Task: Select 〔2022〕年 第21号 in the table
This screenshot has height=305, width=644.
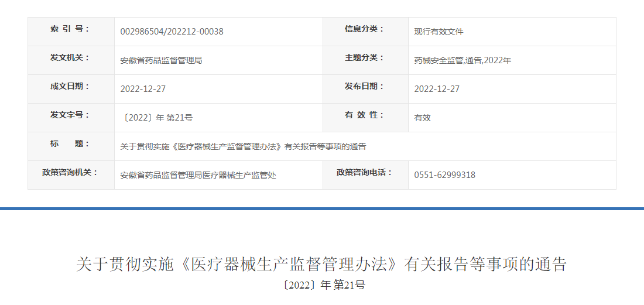Action: click(x=156, y=118)
